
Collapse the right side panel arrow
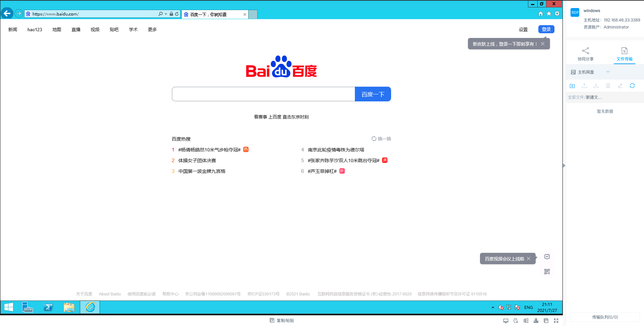point(564,166)
